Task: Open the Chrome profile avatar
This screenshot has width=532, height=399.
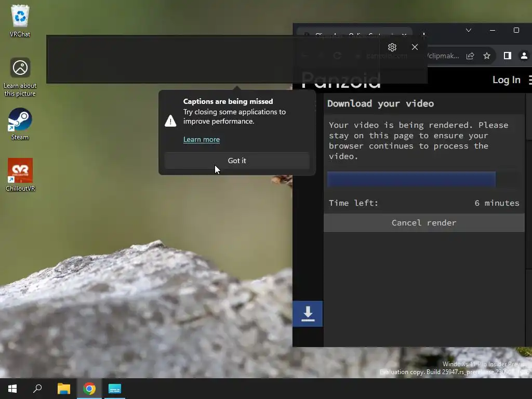Action: coord(524,56)
